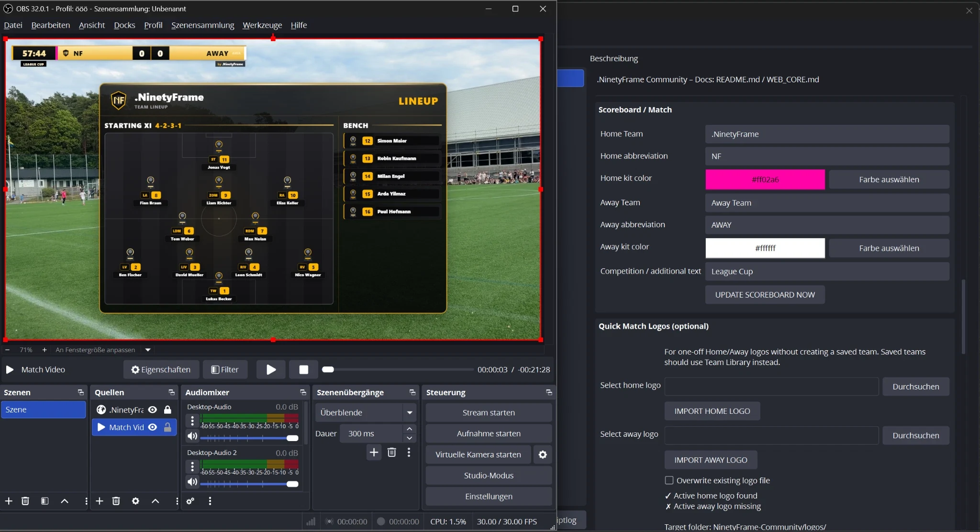Click the home kit color swatch #ff02a6

(x=765, y=179)
